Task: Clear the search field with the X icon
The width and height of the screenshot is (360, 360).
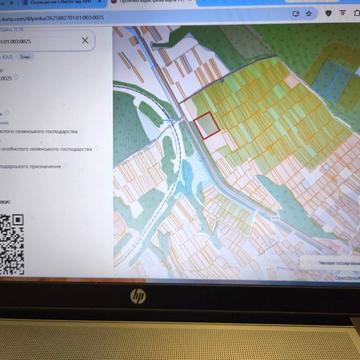Action: (85, 41)
